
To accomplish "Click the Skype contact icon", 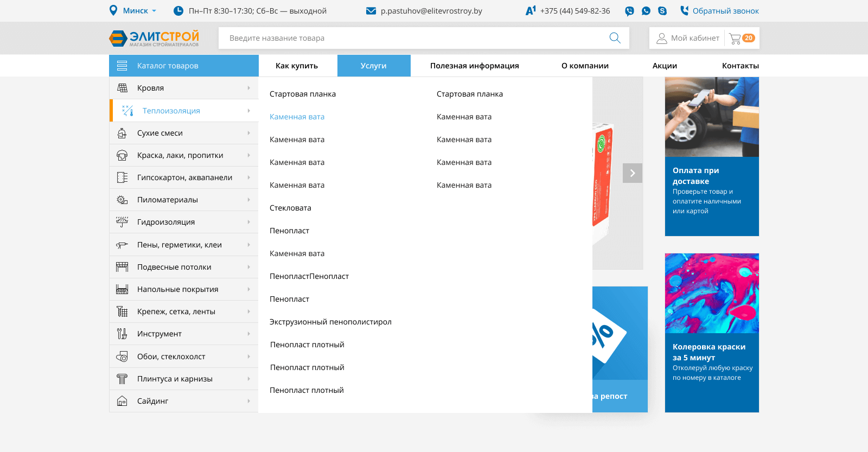I will [x=662, y=11].
